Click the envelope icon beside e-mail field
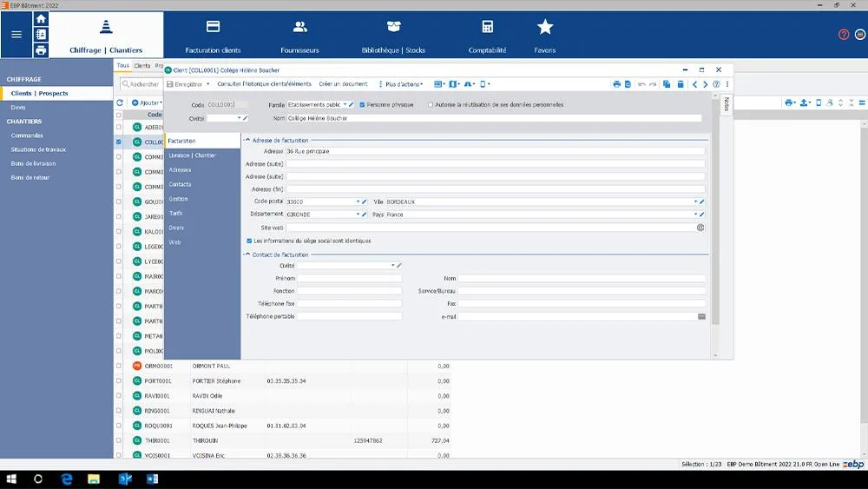This screenshot has width=868, height=489. pos(701,316)
